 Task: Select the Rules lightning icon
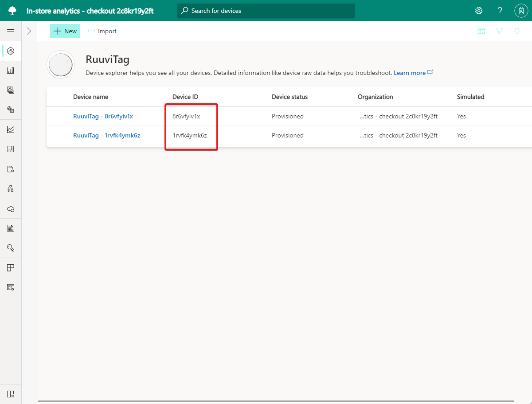(x=11, y=188)
